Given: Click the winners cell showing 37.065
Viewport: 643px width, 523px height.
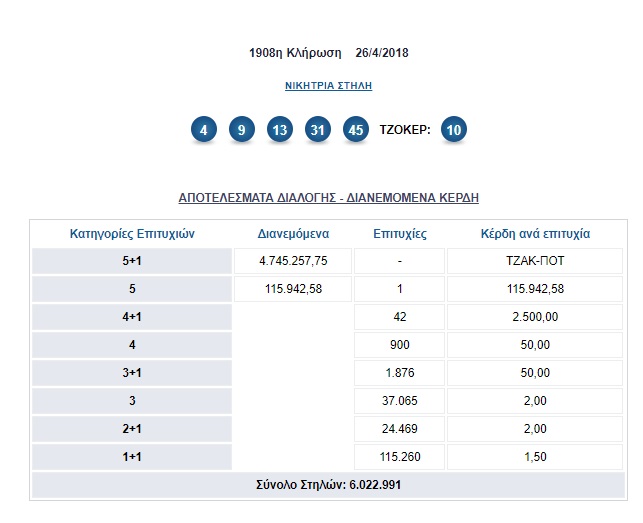Looking at the screenshot, I should point(399,400).
